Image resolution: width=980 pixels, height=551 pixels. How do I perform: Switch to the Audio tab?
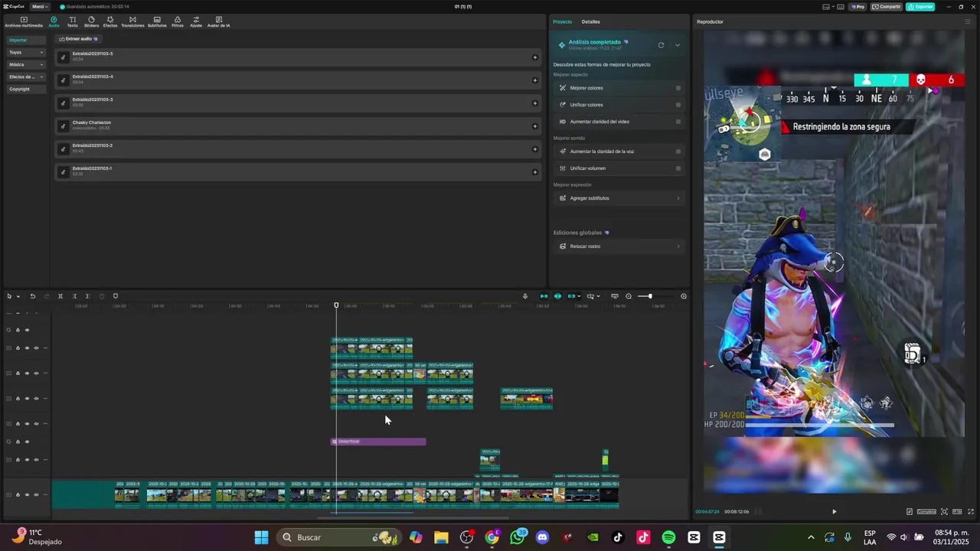click(54, 21)
